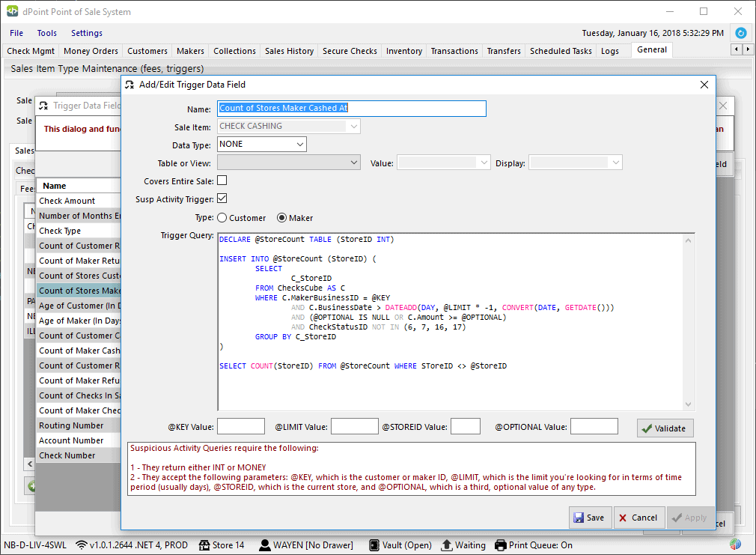The width and height of the screenshot is (756, 555).
Task: Switch to the Transactions tab
Action: point(454,51)
